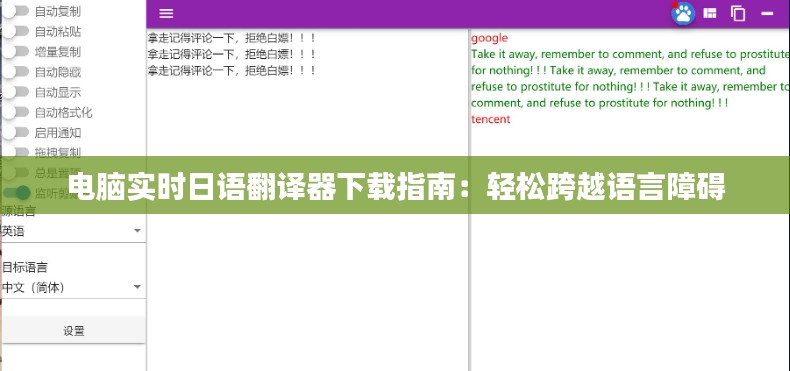Select the tencent engine label
The height and width of the screenshot is (371, 790).
[491, 119]
